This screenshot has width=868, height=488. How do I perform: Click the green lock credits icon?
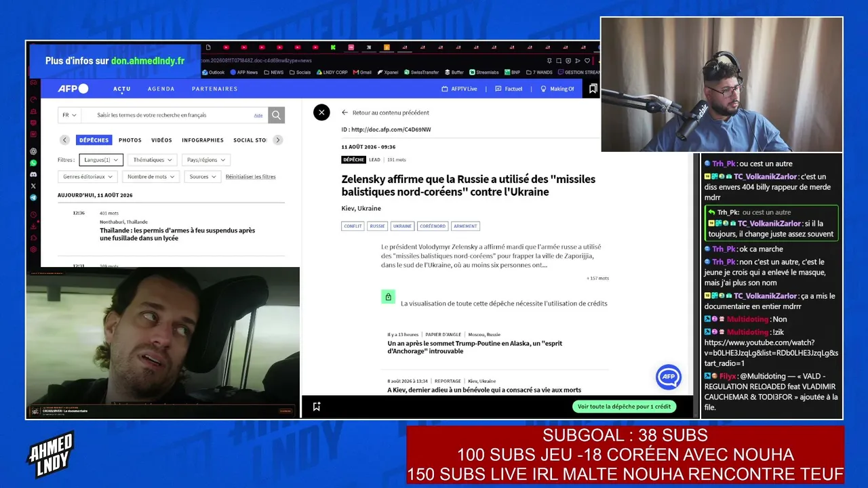pyautogui.click(x=388, y=297)
